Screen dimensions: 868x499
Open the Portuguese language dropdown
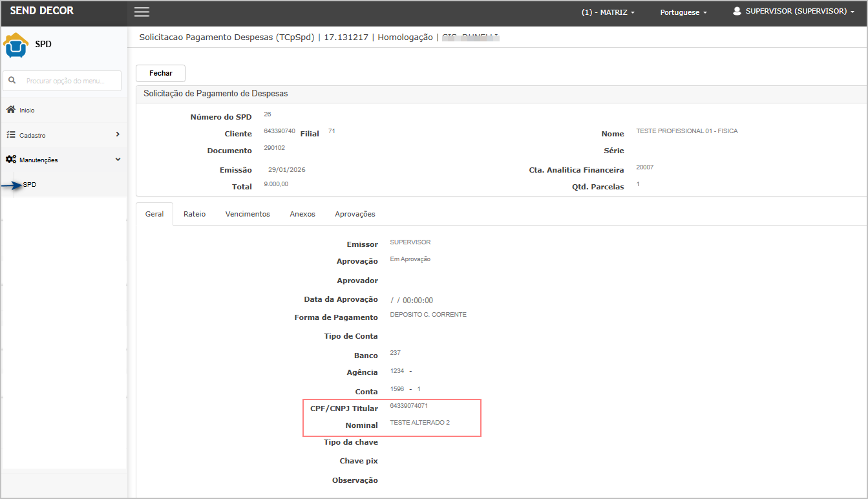click(683, 12)
